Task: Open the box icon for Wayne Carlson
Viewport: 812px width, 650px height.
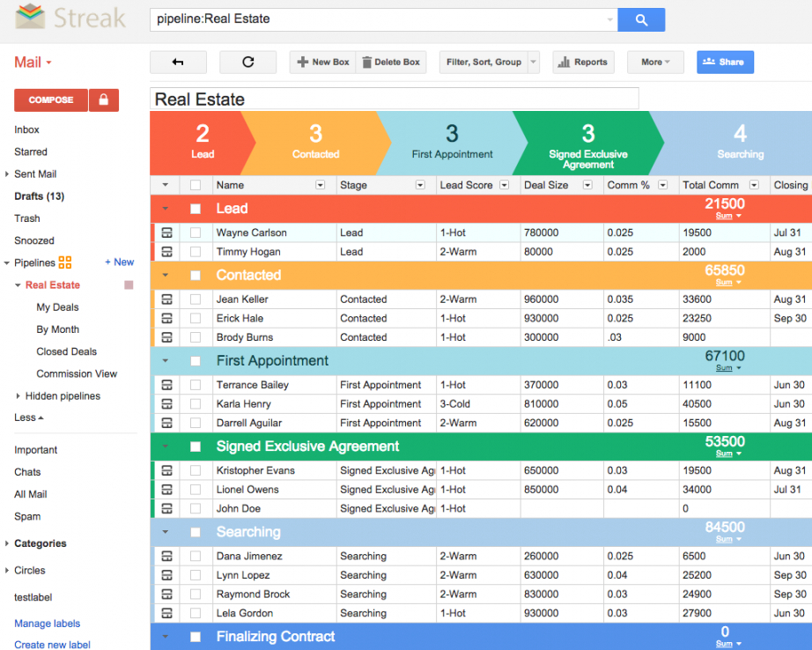Action: (166, 233)
